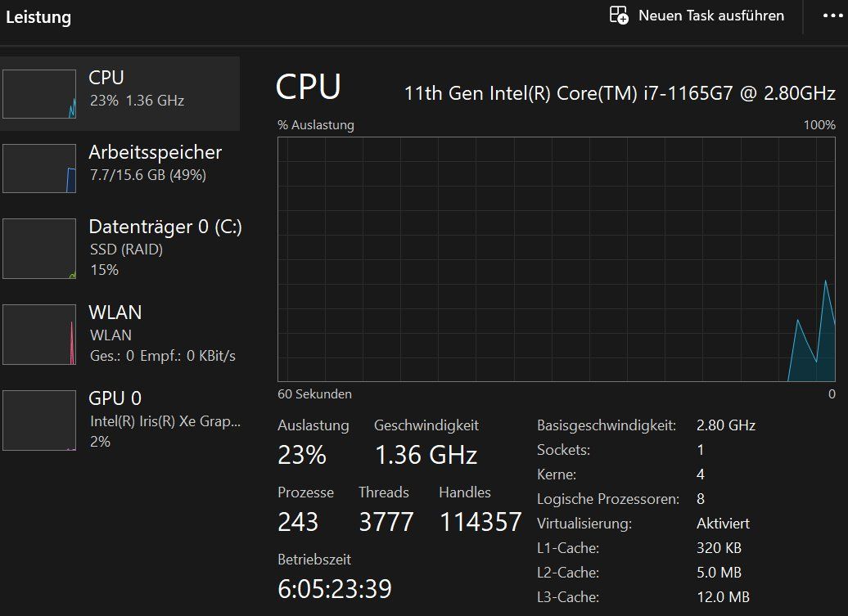848x616 pixels.
Task: Click the Datenträger 0 mini graph thumbnail
Action: (x=39, y=249)
